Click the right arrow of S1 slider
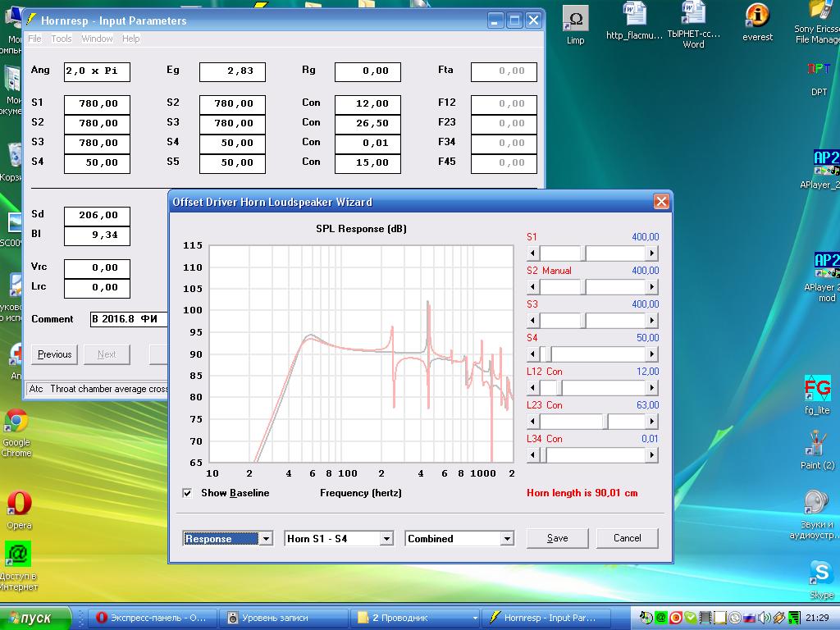Screen dimensions: 840x630 tap(651, 253)
